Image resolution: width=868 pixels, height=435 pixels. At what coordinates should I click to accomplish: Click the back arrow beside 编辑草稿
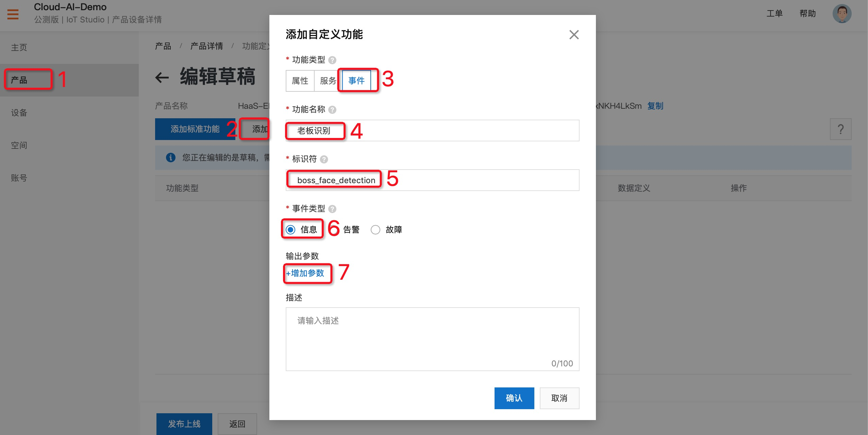coord(162,77)
